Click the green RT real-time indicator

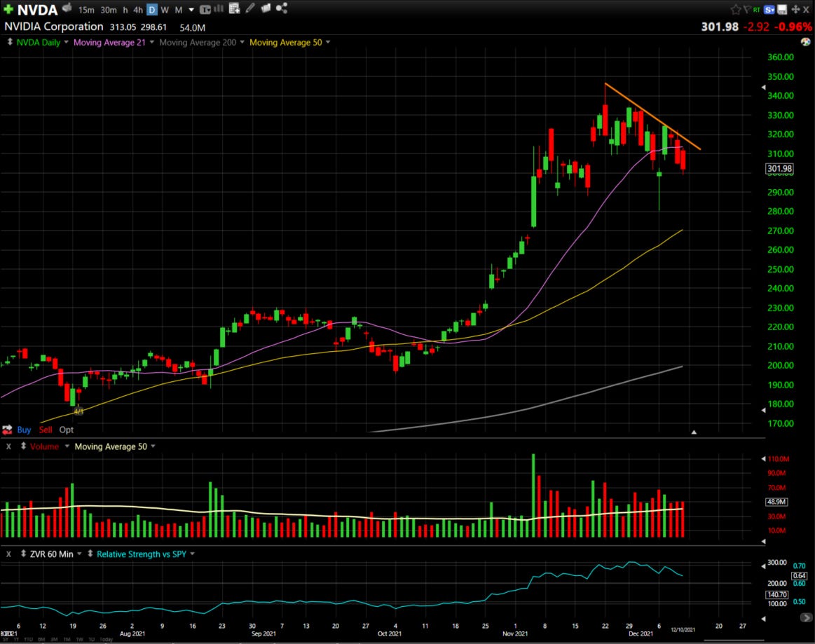757,9
